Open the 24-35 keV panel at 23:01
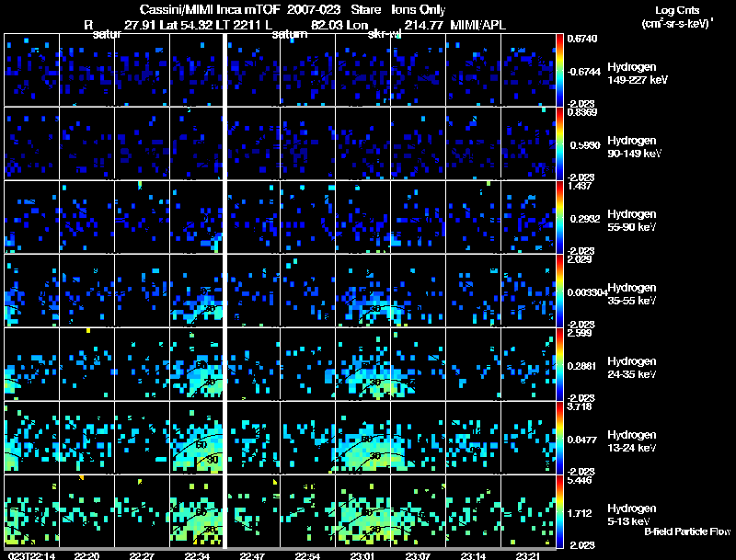This screenshot has height=560, width=736. click(x=362, y=364)
